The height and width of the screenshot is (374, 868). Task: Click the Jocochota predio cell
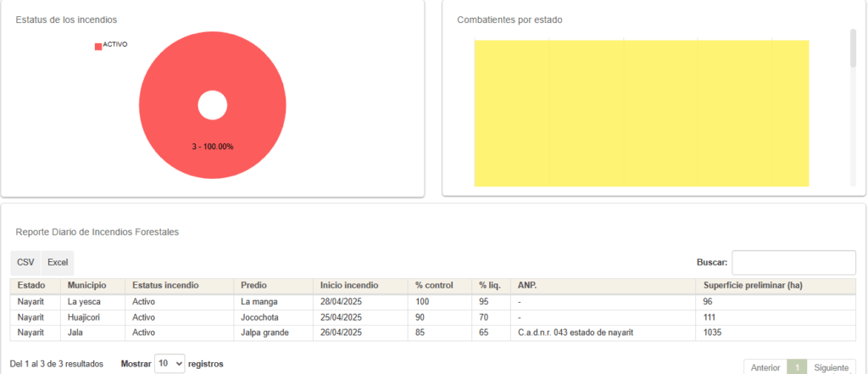pos(274,317)
